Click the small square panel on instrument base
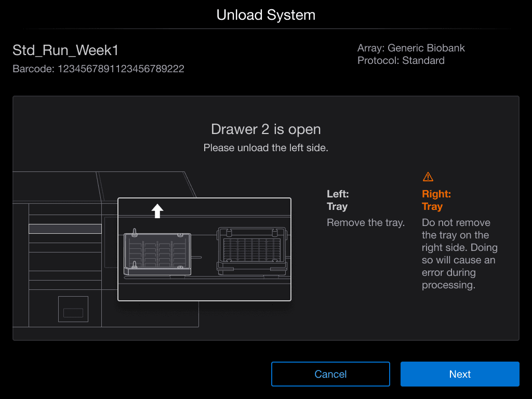The height and width of the screenshot is (399, 532). (x=73, y=309)
